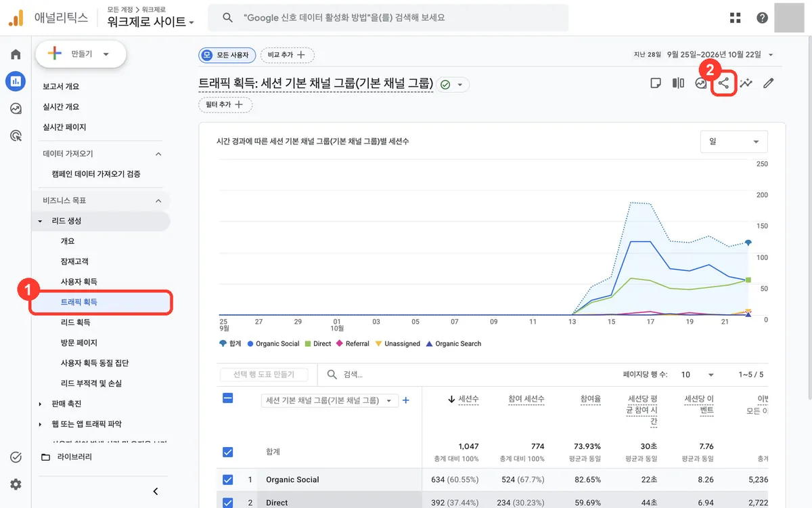Click the 필터 추가 button

pos(225,105)
